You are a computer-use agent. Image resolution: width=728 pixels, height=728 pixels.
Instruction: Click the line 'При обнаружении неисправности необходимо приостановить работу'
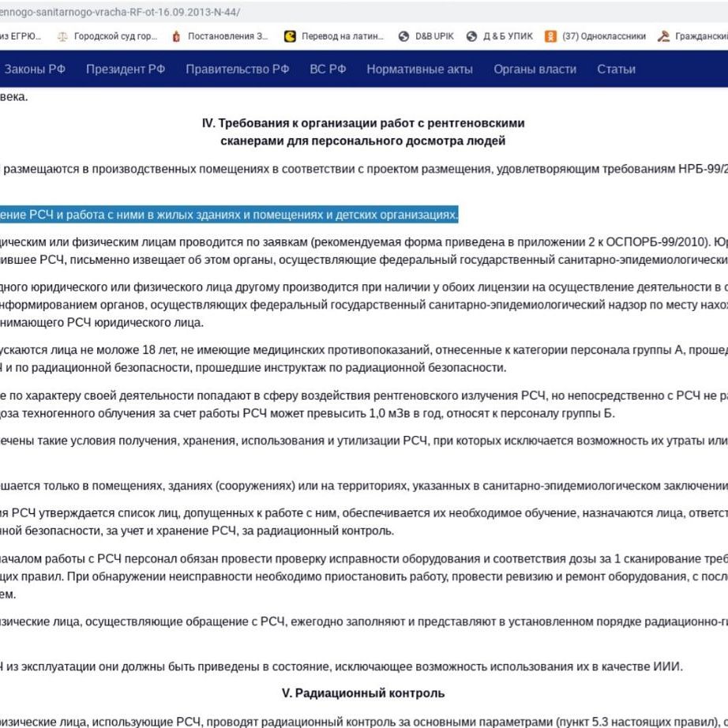pos(364,576)
